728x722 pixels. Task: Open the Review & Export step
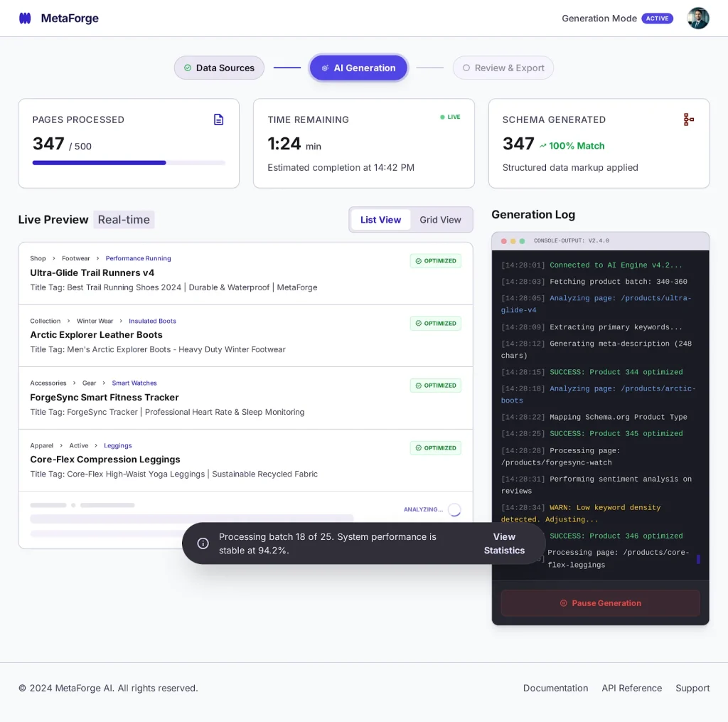(503, 68)
